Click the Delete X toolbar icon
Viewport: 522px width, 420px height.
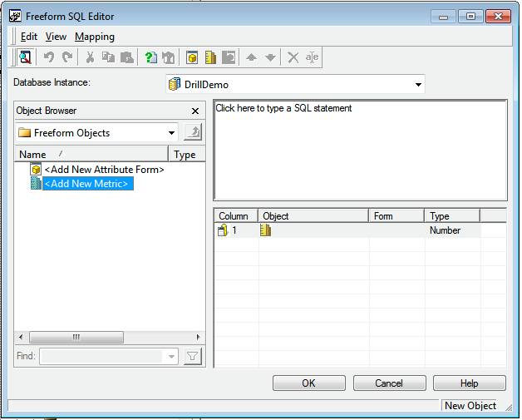click(293, 57)
